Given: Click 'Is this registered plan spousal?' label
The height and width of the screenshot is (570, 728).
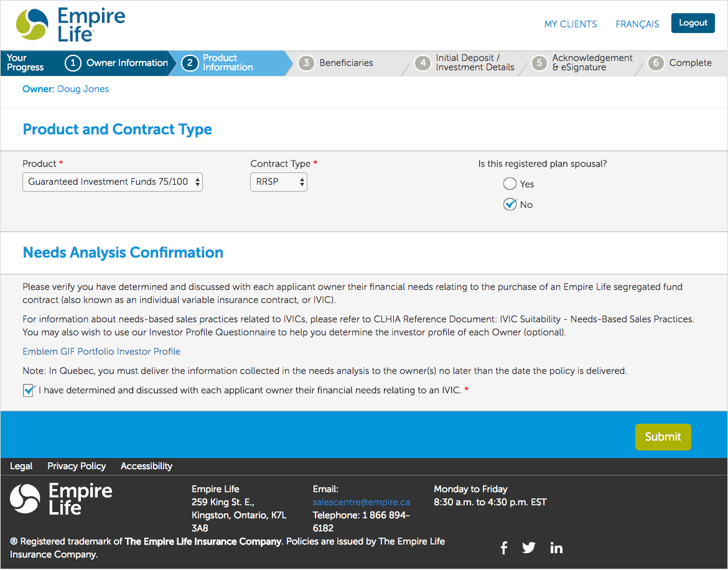Looking at the screenshot, I should (x=543, y=164).
